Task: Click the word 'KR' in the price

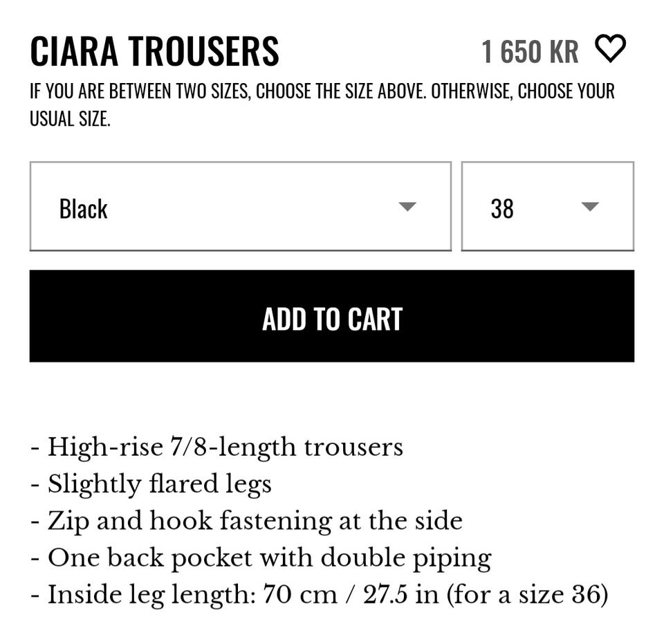Action: (x=563, y=52)
